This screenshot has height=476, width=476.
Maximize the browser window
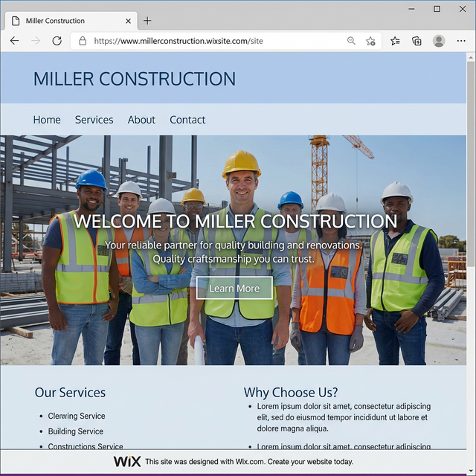(x=437, y=9)
